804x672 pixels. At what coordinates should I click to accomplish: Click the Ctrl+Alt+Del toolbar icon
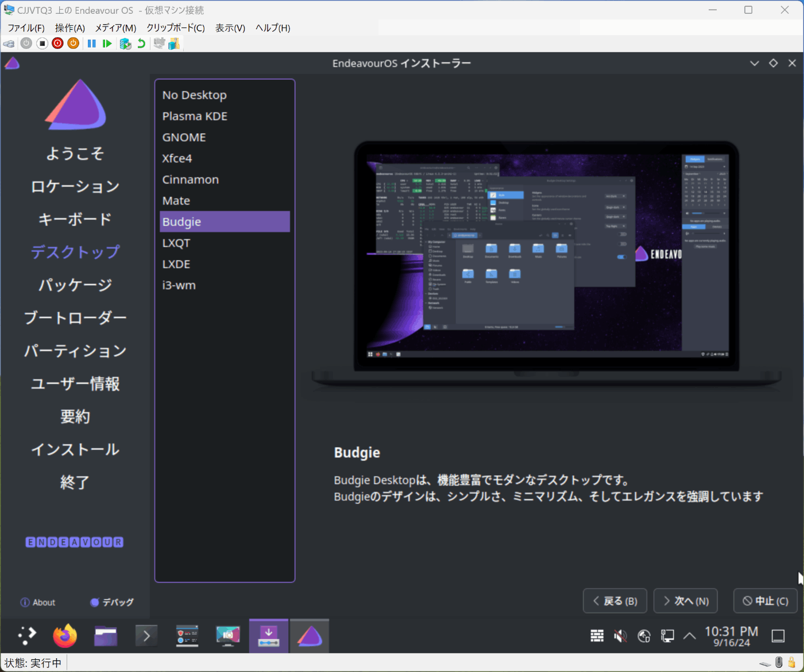pos(9,44)
